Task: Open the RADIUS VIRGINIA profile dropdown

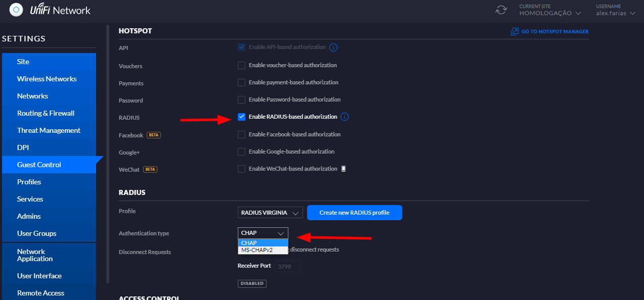Action: point(270,213)
